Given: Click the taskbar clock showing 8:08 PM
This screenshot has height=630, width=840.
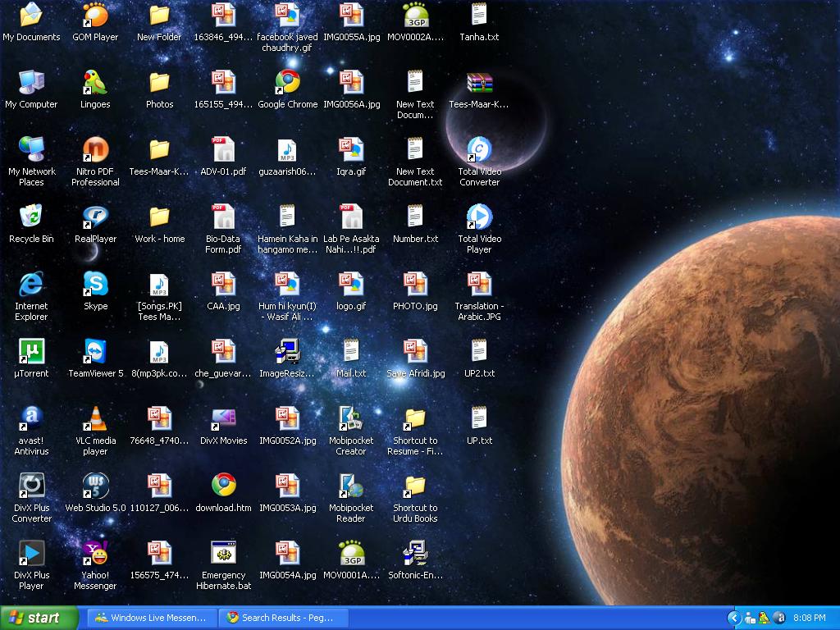Looking at the screenshot, I should (809, 618).
